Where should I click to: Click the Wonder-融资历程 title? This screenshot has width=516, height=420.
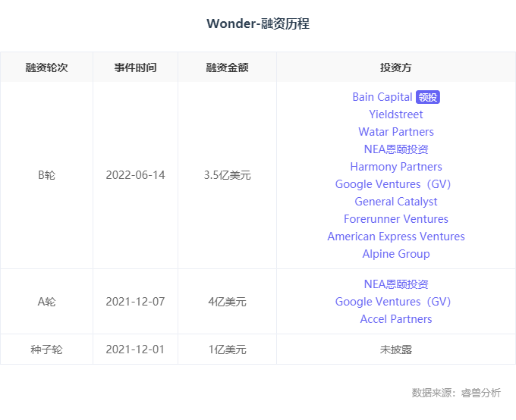click(x=258, y=24)
